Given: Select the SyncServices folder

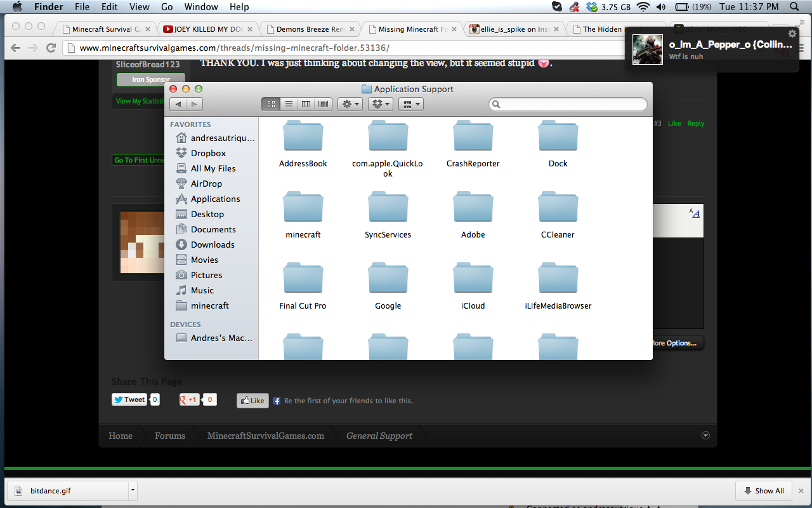Looking at the screenshot, I should (388, 207).
